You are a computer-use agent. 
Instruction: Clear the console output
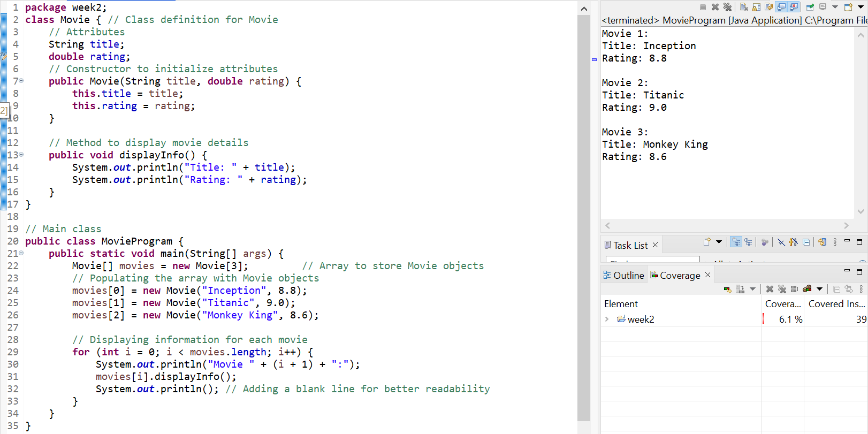tap(744, 7)
